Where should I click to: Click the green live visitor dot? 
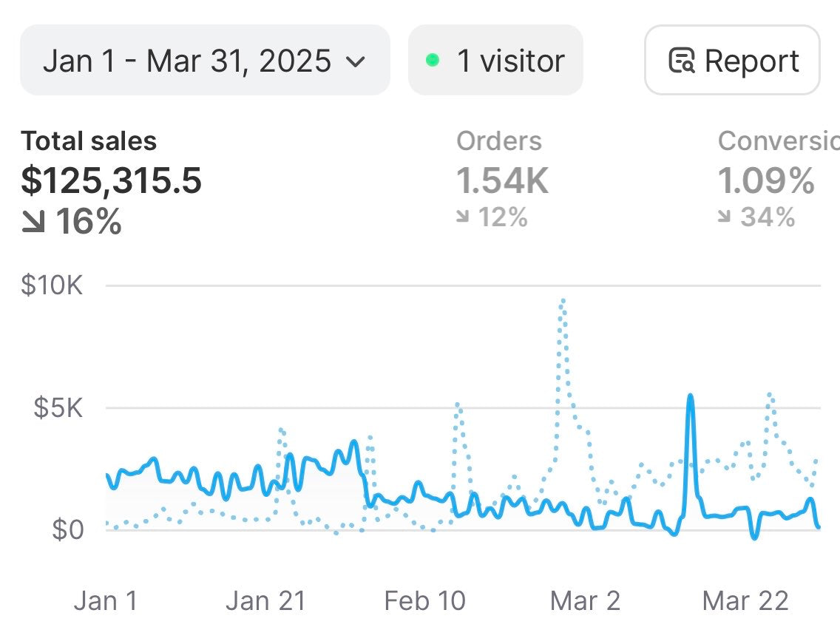[433, 61]
